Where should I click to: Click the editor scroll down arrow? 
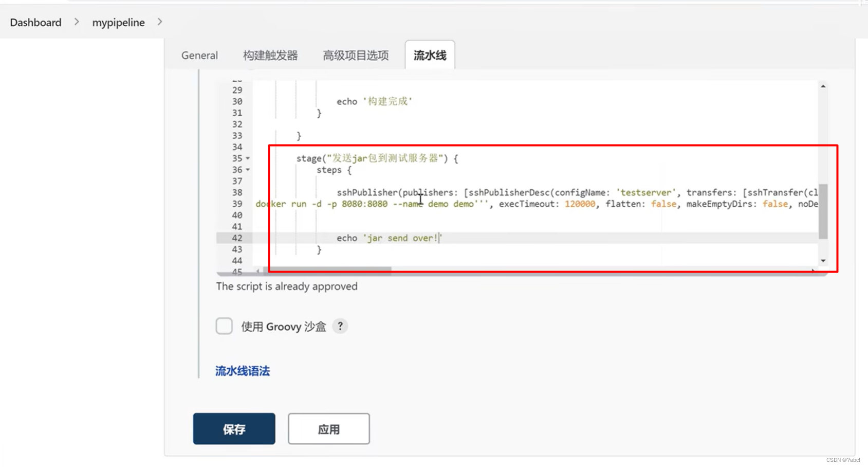pos(823,261)
